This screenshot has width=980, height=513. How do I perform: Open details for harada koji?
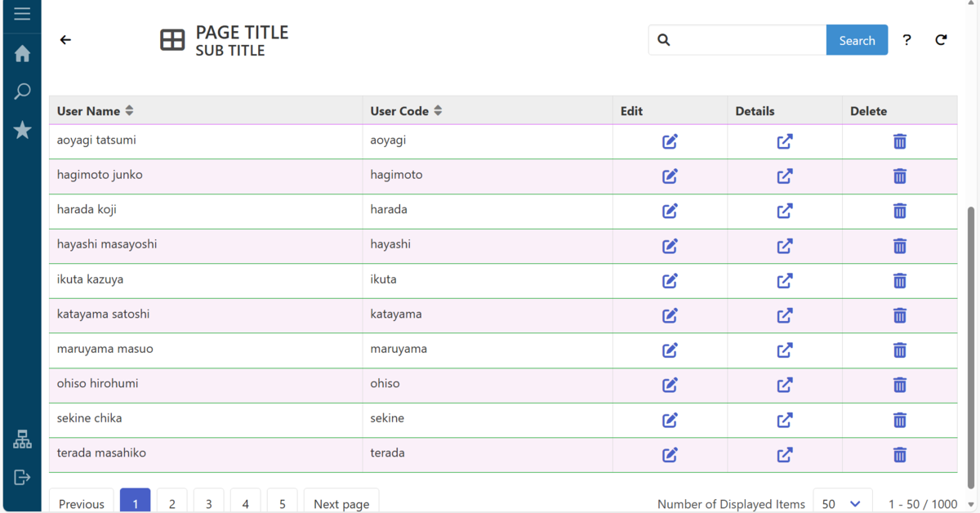[x=785, y=212]
